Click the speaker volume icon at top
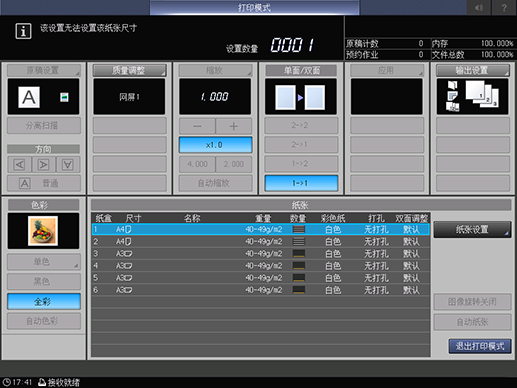This screenshot has width=517, height=388. [x=479, y=7]
